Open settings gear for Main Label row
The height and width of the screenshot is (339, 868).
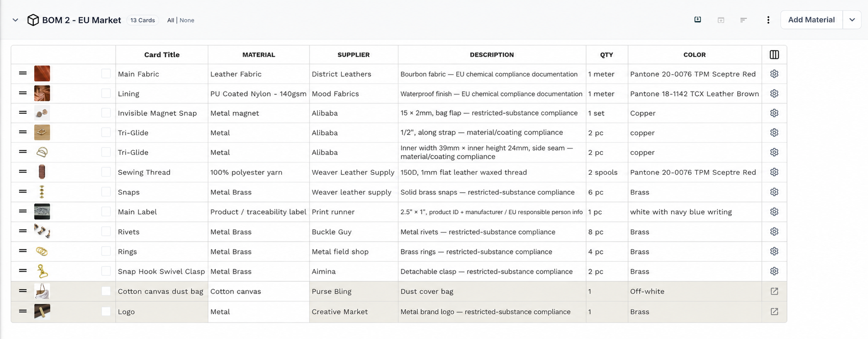pyautogui.click(x=774, y=212)
